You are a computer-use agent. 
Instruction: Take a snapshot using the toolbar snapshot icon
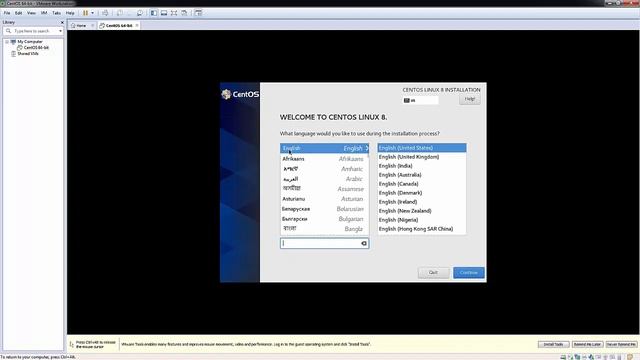120,13
